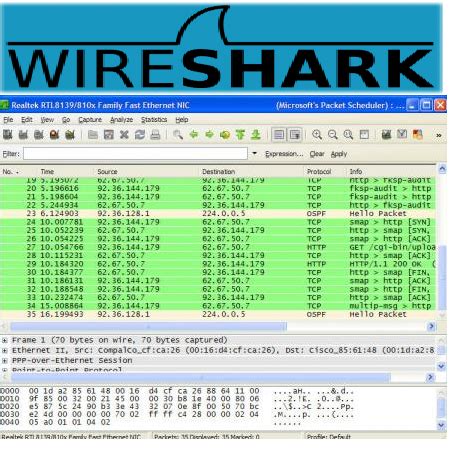Expand Ethernet II tree node
The width and height of the screenshot is (451, 455).
point(5,351)
